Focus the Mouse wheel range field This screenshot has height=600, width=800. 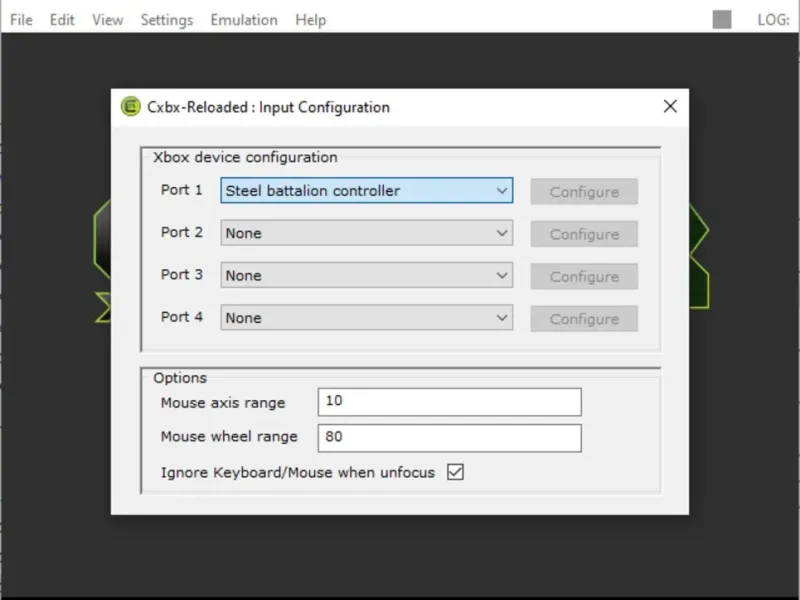tap(449, 438)
